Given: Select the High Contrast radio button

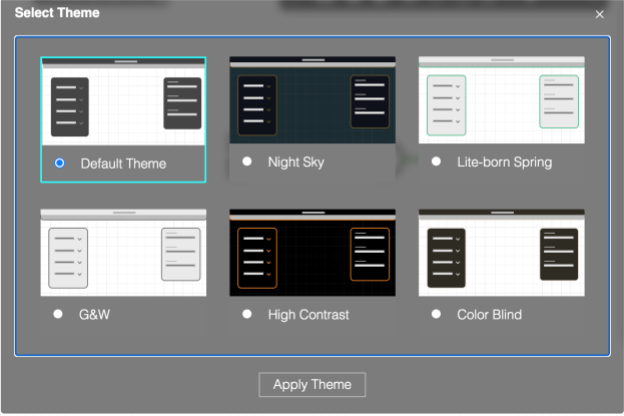Looking at the screenshot, I should click(x=247, y=314).
